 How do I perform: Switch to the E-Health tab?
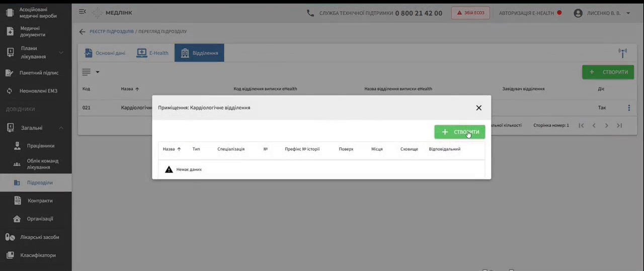pos(152,53)
